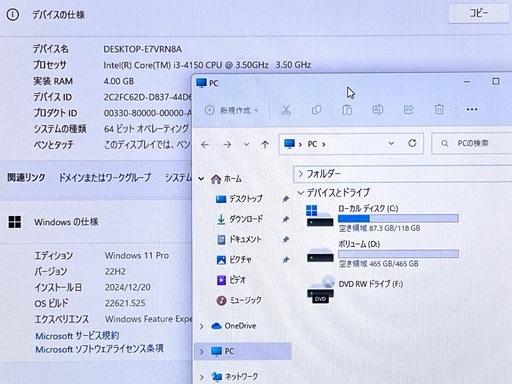Go up one level with the up arrow
Image resolution: width=512 pixels, height=384 pixels.
point(265,144)
